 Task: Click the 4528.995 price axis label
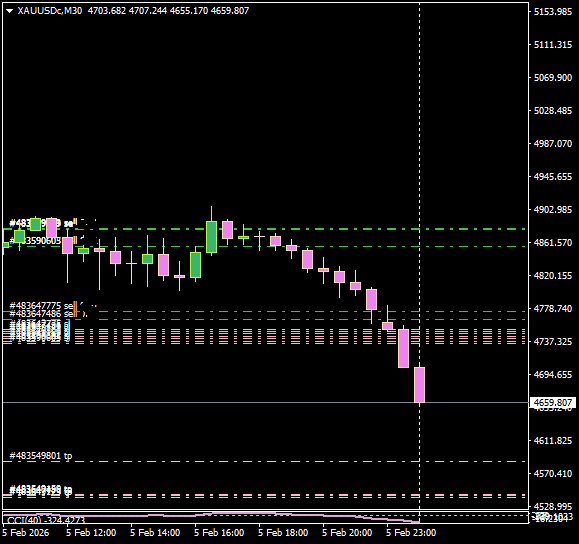pos(553,506)
